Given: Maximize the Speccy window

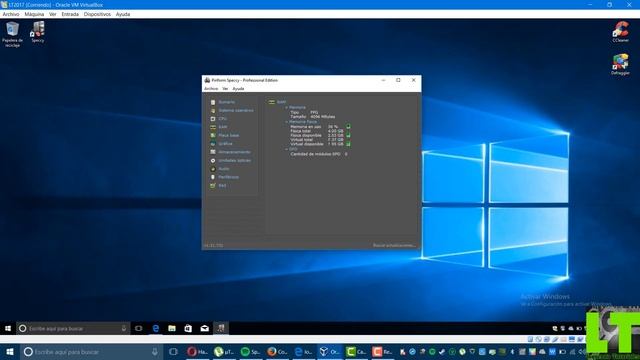Looking at the screenshot, I should pyautogui.click(x=398, y=80).
